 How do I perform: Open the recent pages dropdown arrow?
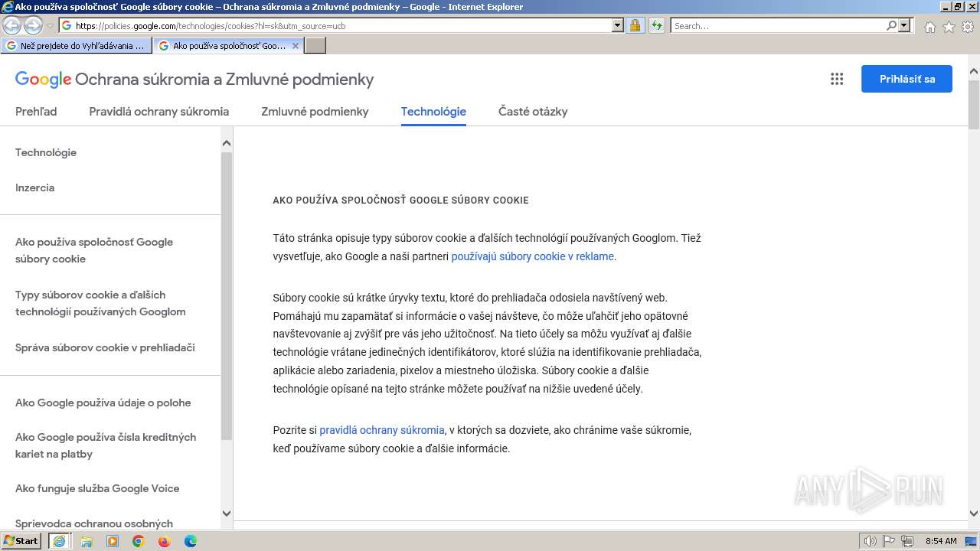coord(50,26)
